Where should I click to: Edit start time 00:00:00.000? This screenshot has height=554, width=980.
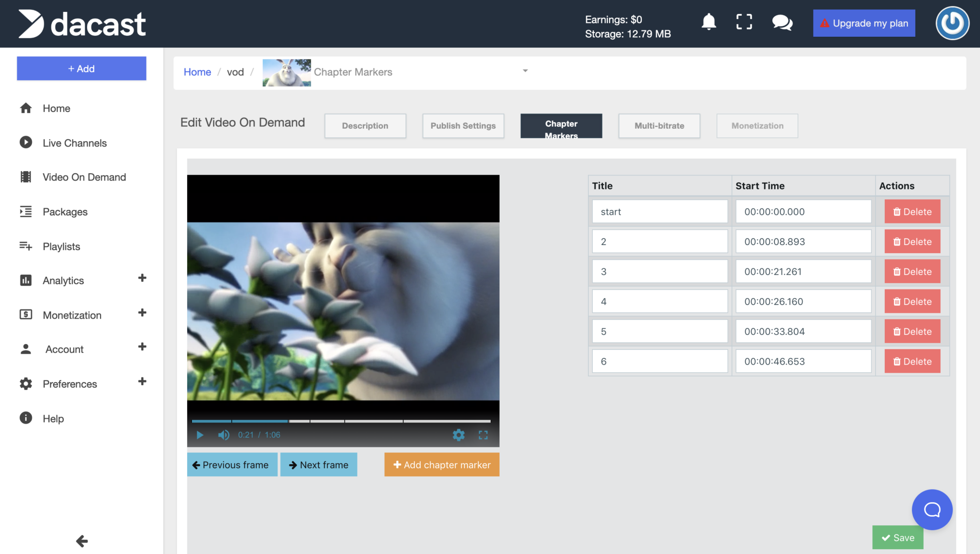tap(803, 211)
